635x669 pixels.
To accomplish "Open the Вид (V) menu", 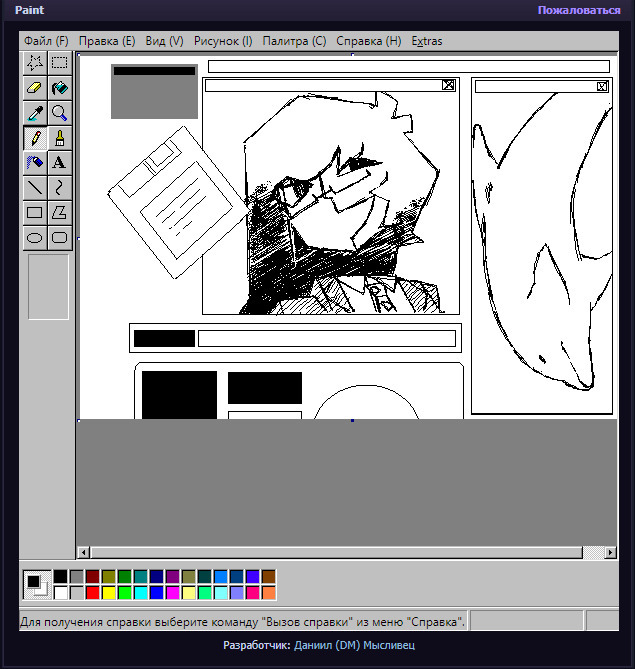I will [164, 41].
